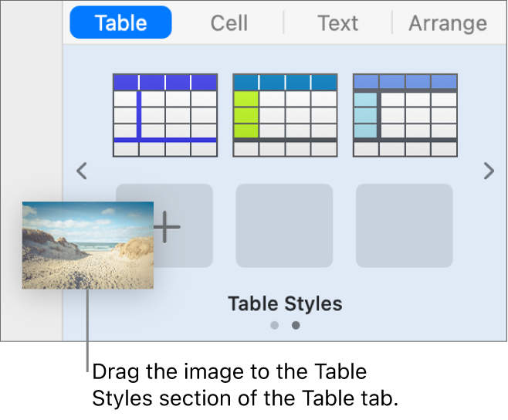Click the blue header row of first style
The width and height of the screenshot is (508, 420).
pos(164,82)
